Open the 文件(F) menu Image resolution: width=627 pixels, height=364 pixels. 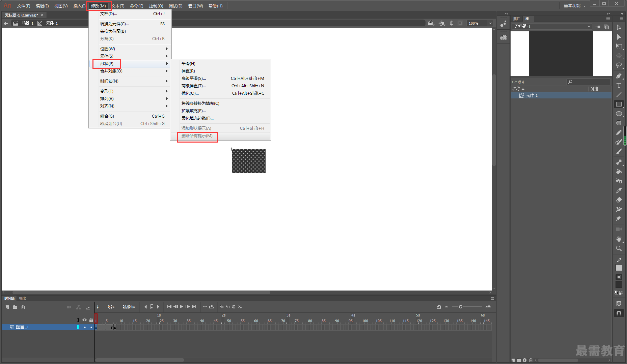tap(24, 6)
